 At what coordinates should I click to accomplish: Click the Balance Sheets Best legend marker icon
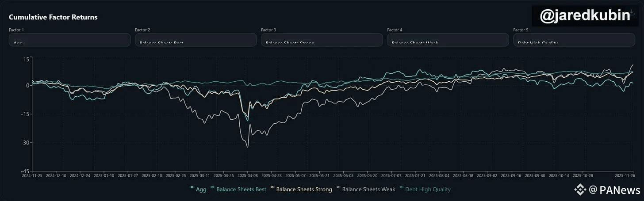(213, 189)
